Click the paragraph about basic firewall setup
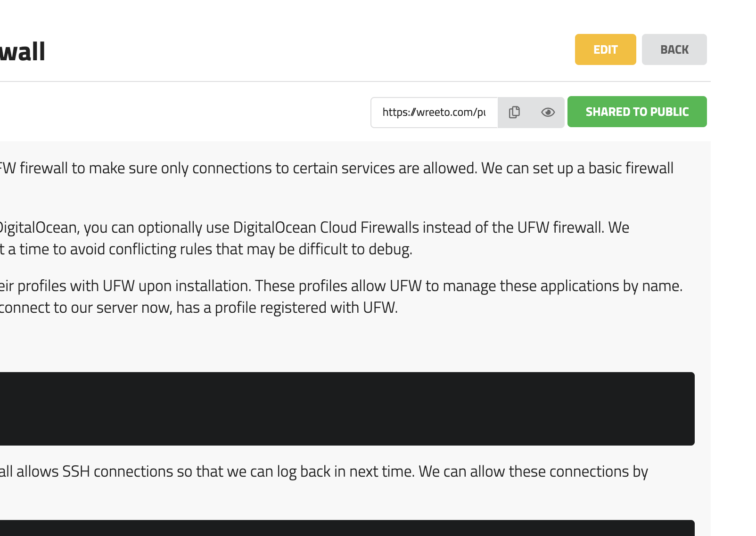Viewport: 756px width, 536px height. click(x=337, y=168)
